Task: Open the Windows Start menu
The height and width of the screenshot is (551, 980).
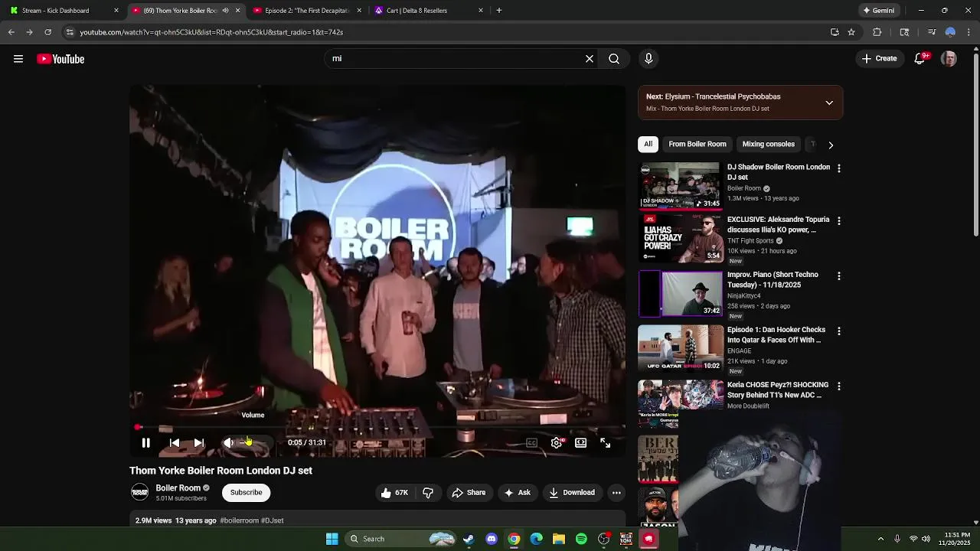Action: pos(332,539)
